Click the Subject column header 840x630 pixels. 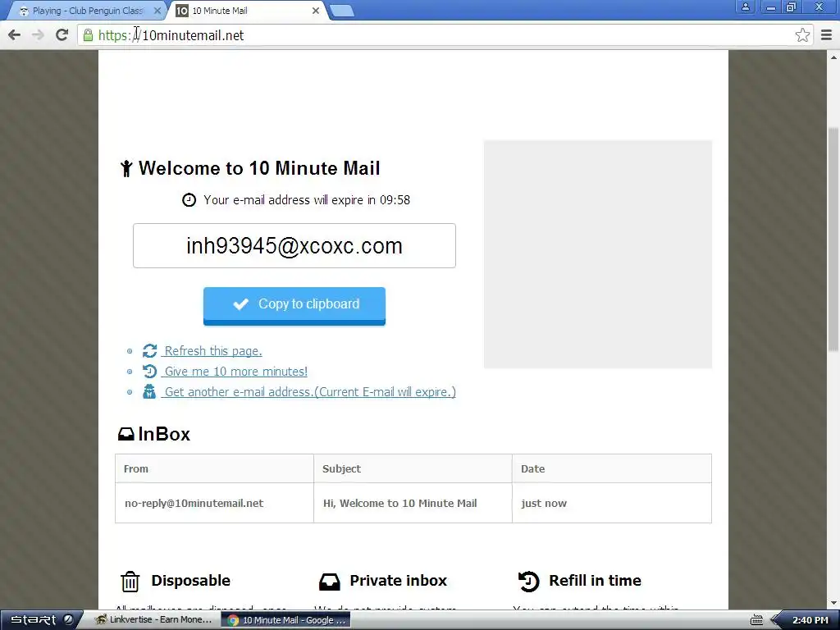413,468
